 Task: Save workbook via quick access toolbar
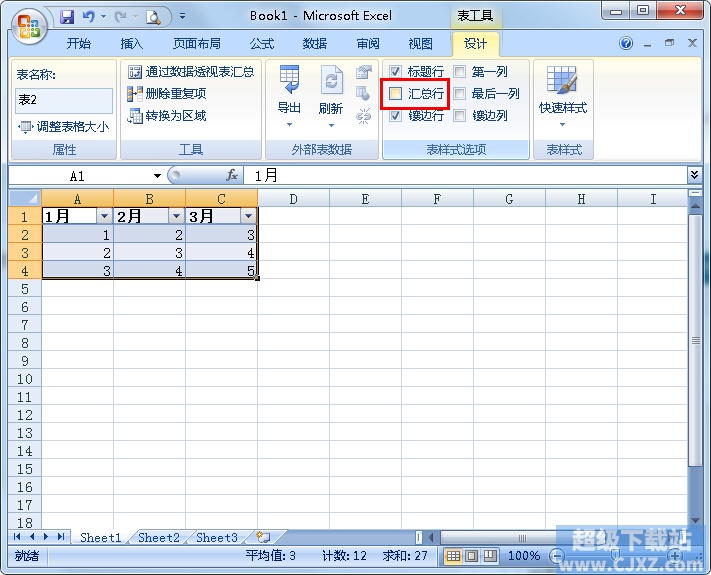(x=67, y=17)
